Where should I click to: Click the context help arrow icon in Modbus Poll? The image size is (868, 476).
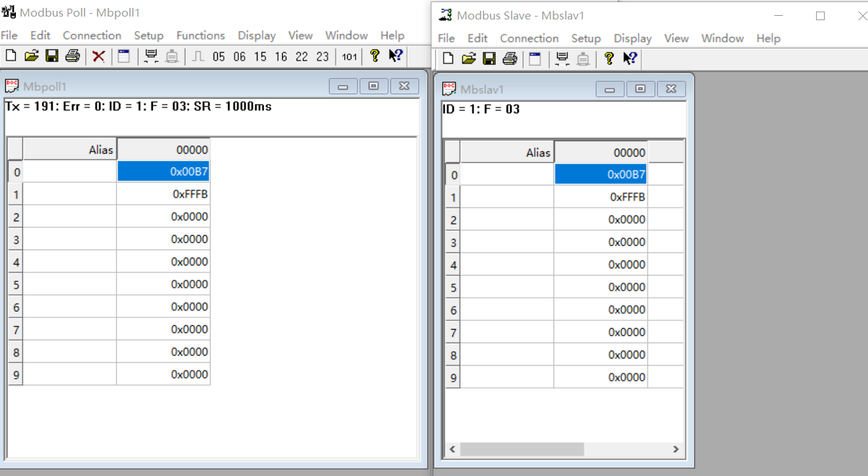pyautogui.click(x=395, y=56)
